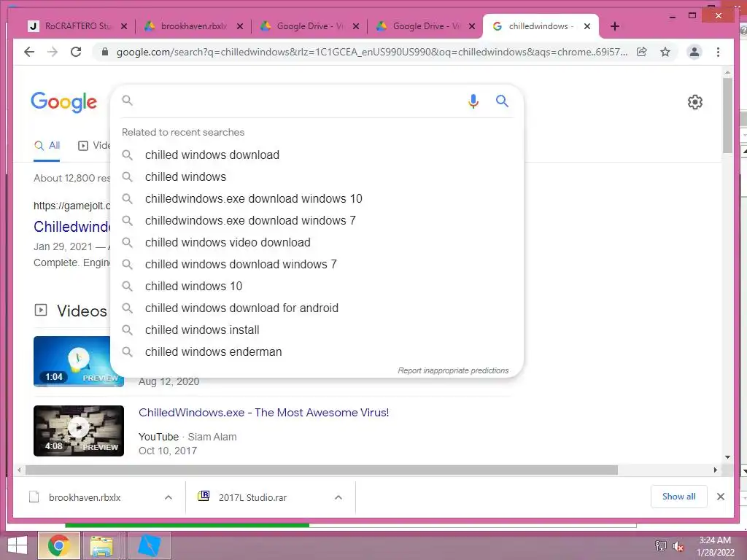This screenshot has height=560, width=747.
Task: Expand brookhaven.rbxlx download options chevron
Action: (169, 497)
